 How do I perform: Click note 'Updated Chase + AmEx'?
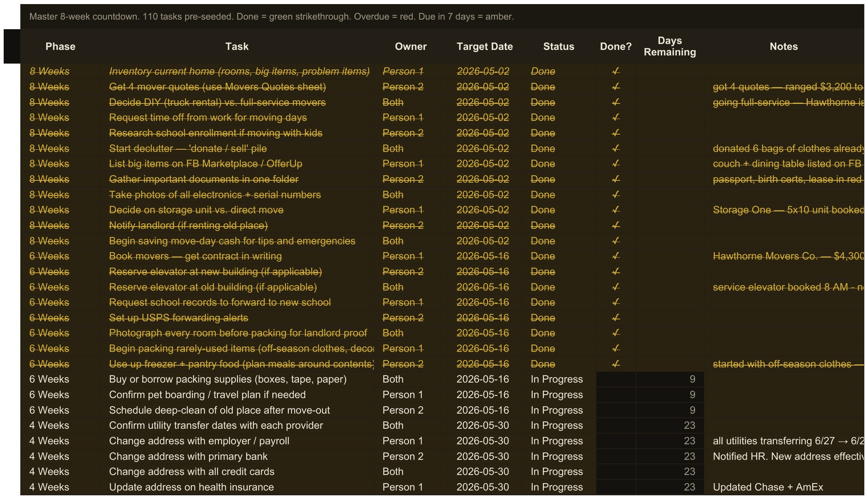coord(768,487)
